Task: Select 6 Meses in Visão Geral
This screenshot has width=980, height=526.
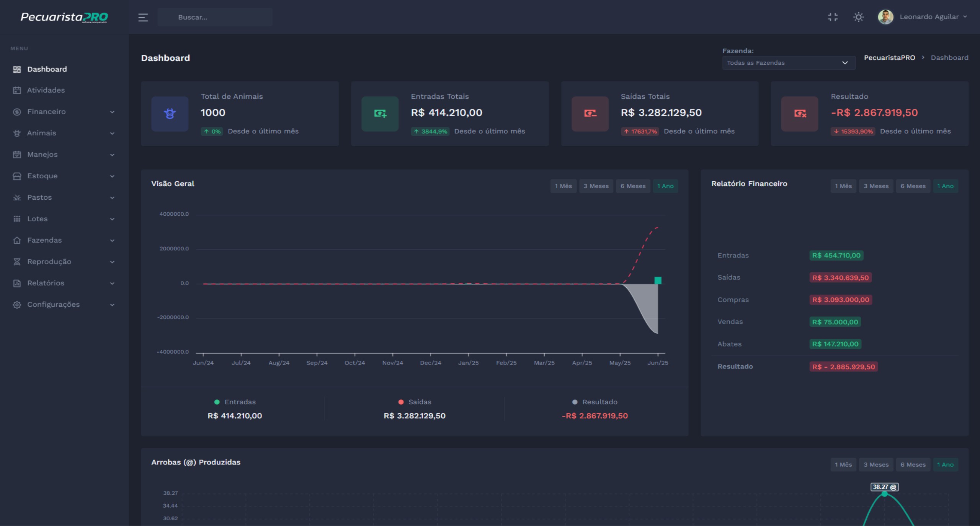Action: point(633,186)
